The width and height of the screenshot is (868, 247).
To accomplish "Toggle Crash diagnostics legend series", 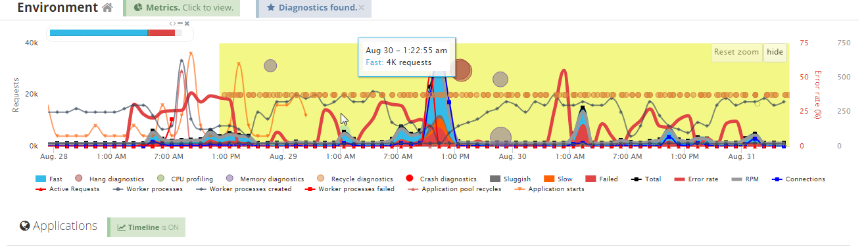I will [x=441, y=179].
